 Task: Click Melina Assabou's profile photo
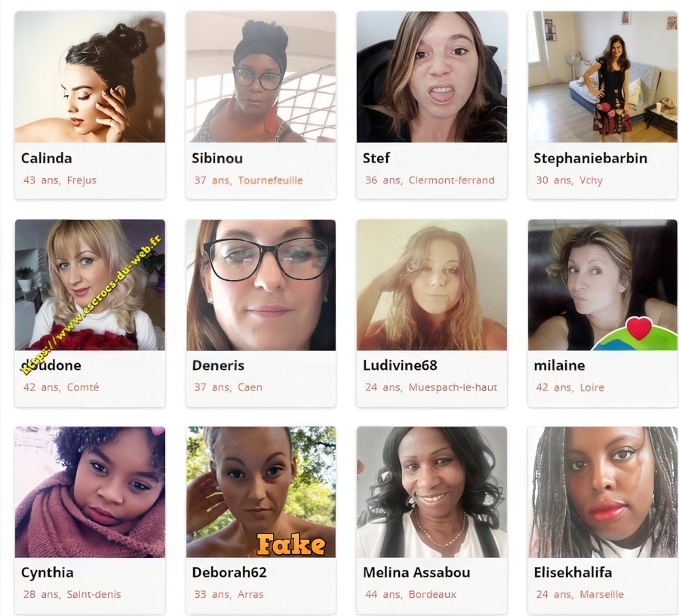(432, 491)
